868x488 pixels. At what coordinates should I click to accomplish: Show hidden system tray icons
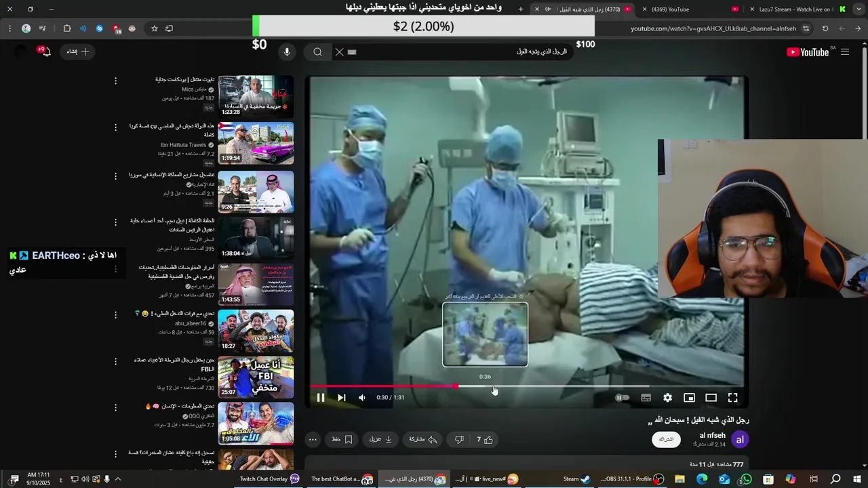pos(117,479)
